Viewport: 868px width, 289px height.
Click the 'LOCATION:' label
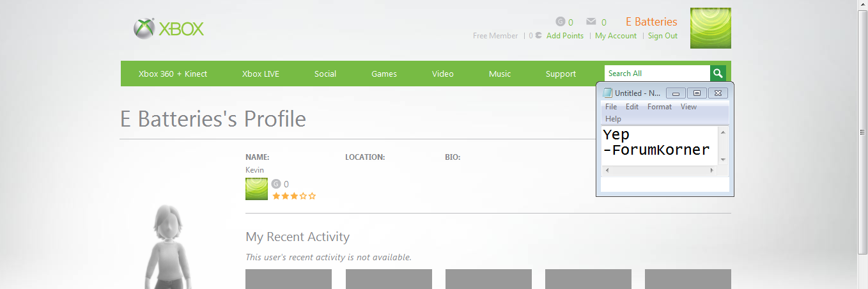365,157
